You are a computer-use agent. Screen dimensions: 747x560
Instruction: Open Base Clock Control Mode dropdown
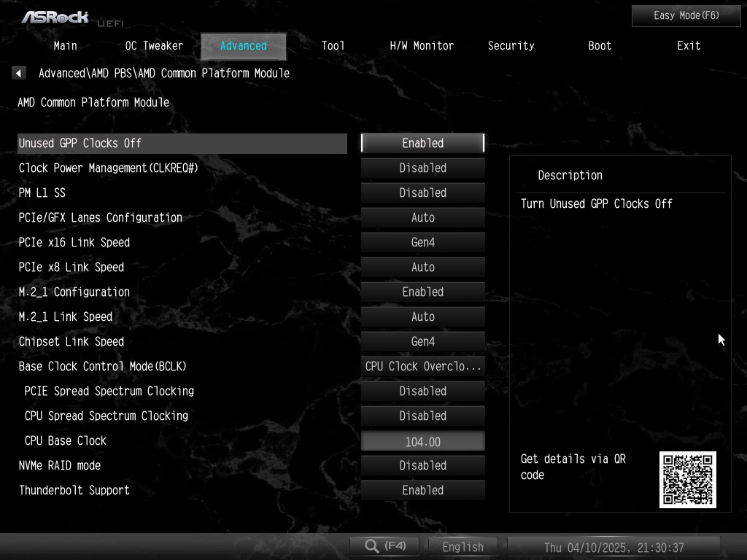pos(422,366)
